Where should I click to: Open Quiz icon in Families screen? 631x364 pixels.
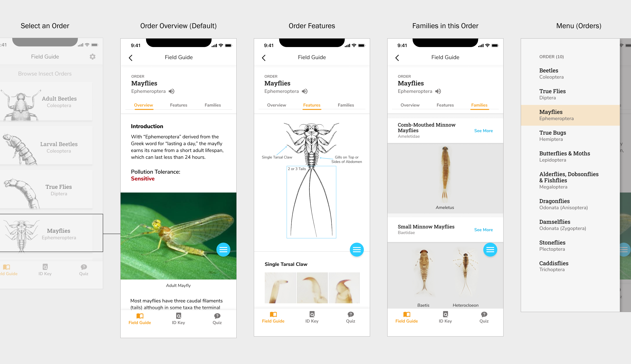[484, 314]
